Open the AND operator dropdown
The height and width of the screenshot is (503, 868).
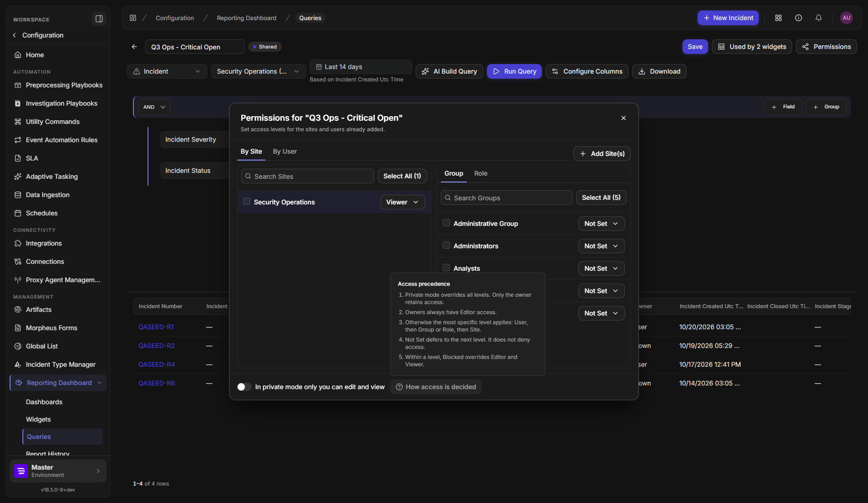point(154,107)
